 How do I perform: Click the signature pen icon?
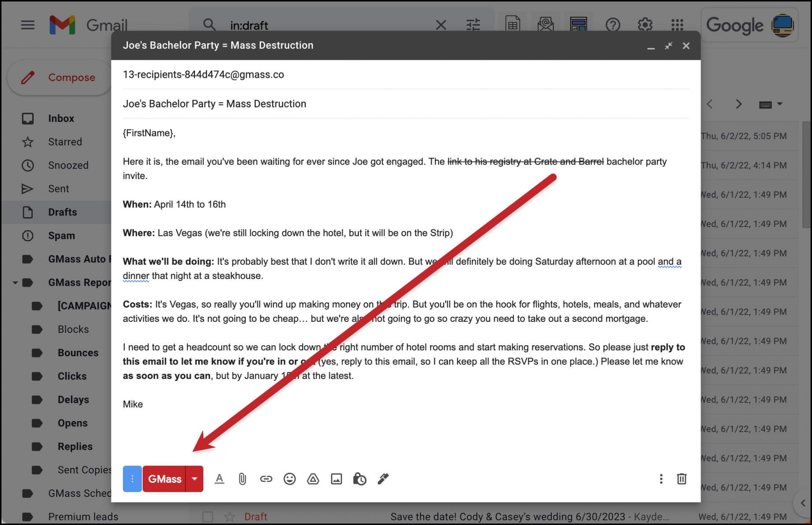pyautogui.click(x=383, y=479)
